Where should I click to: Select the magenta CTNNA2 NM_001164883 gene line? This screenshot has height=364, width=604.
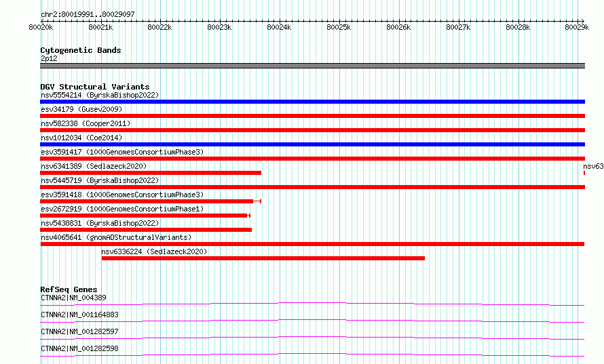point(312,321)
